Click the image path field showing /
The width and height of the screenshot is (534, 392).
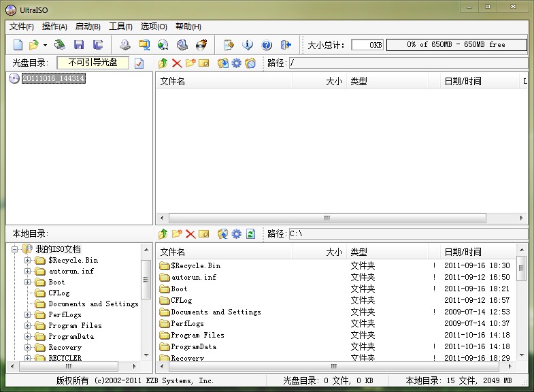(408, 63)
